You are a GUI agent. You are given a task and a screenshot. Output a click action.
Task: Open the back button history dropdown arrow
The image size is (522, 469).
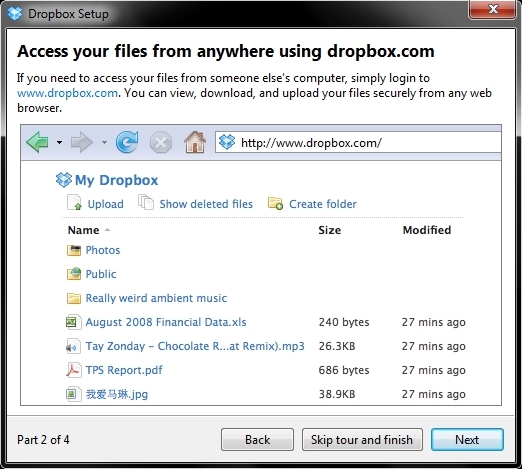coord(59,142)
